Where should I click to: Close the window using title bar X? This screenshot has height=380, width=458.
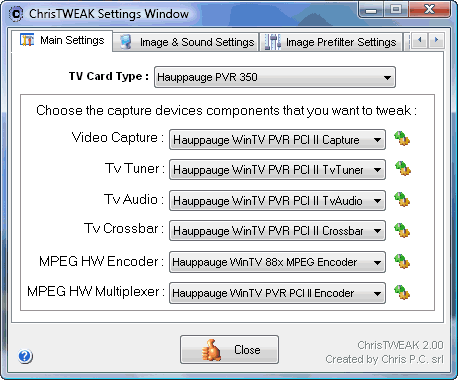pos(429,10)
